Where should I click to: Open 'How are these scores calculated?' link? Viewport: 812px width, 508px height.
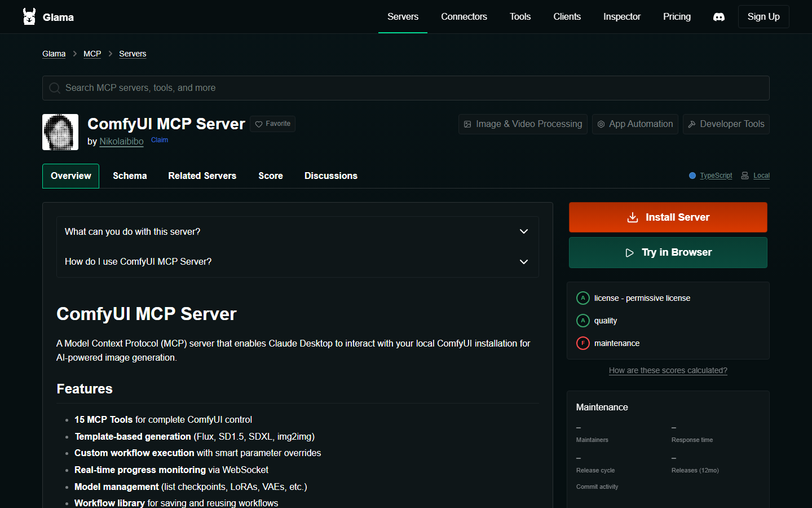pos(668,371)
